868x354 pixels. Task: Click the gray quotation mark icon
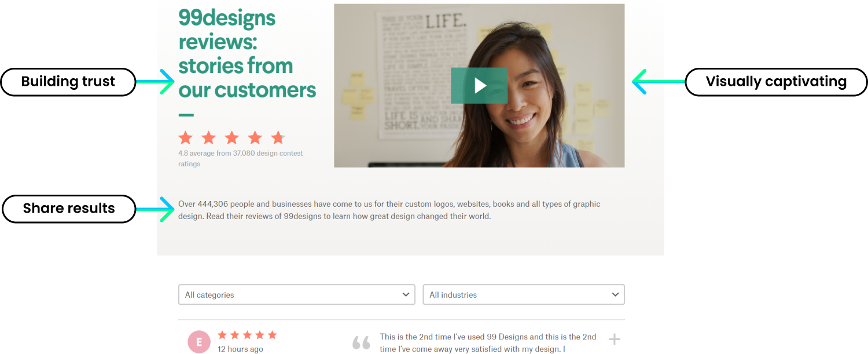coord(361,342)
